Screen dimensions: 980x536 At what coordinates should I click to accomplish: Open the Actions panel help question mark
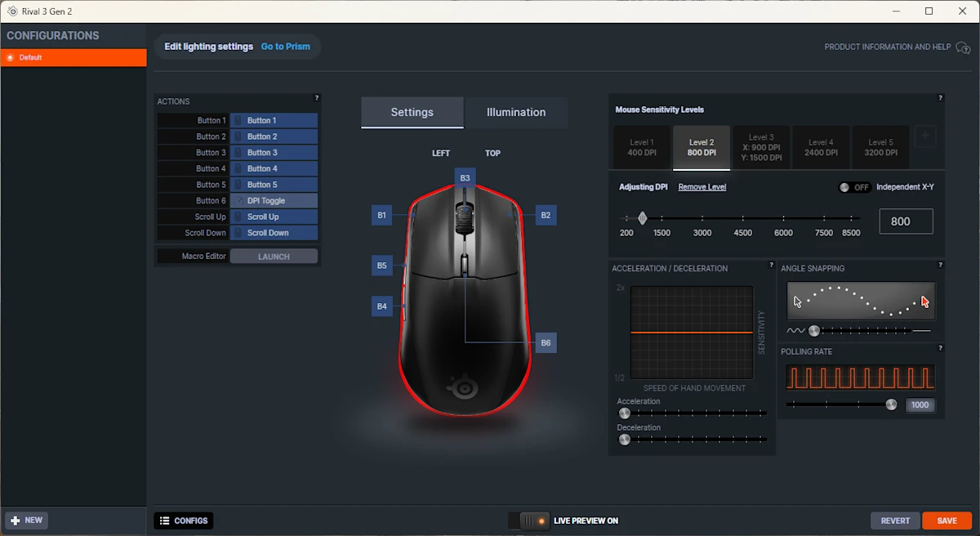tap(318, 98)
